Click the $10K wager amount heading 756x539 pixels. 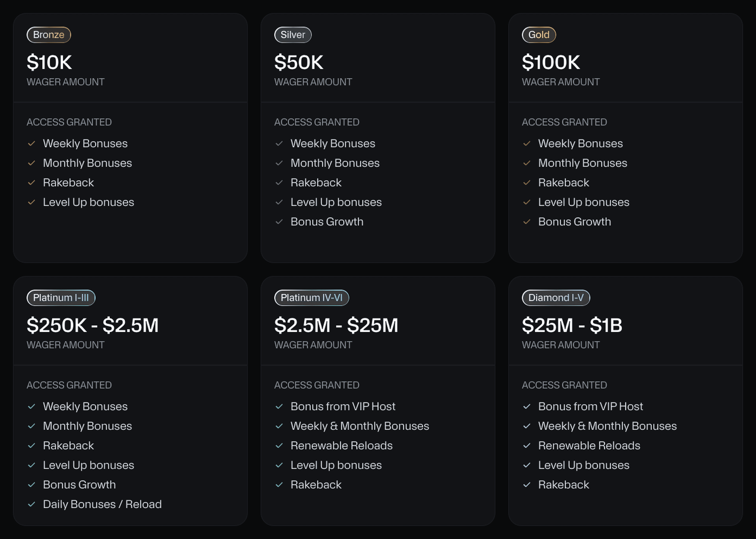coord(49,62)
